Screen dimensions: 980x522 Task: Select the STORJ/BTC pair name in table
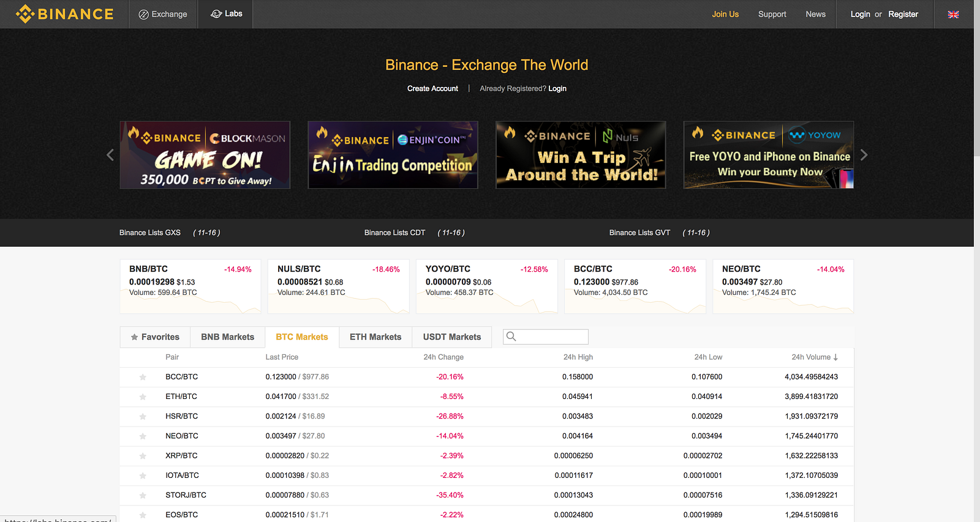point(186,495)
